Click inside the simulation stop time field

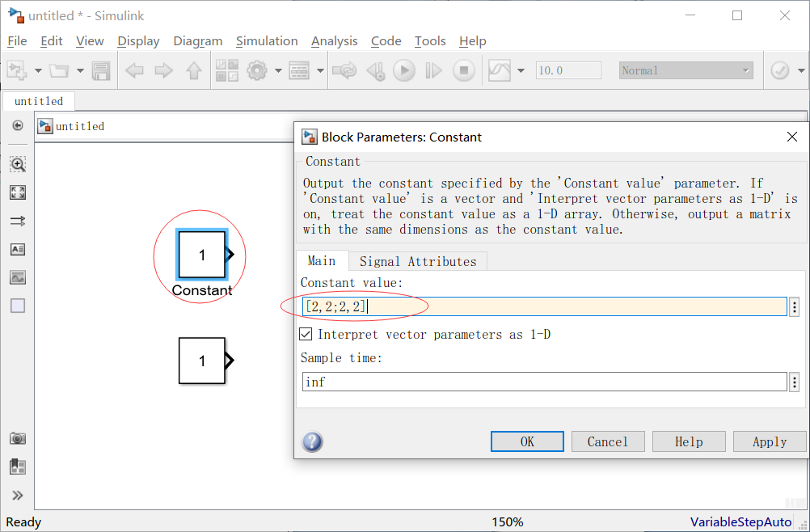tap(567, 70)
